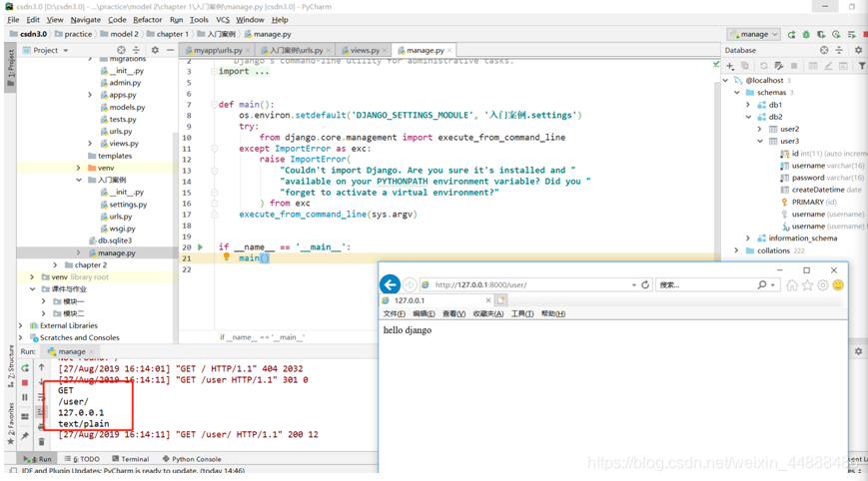
Task: Open the manage run configuration dropdown
Action: point(754,34)
